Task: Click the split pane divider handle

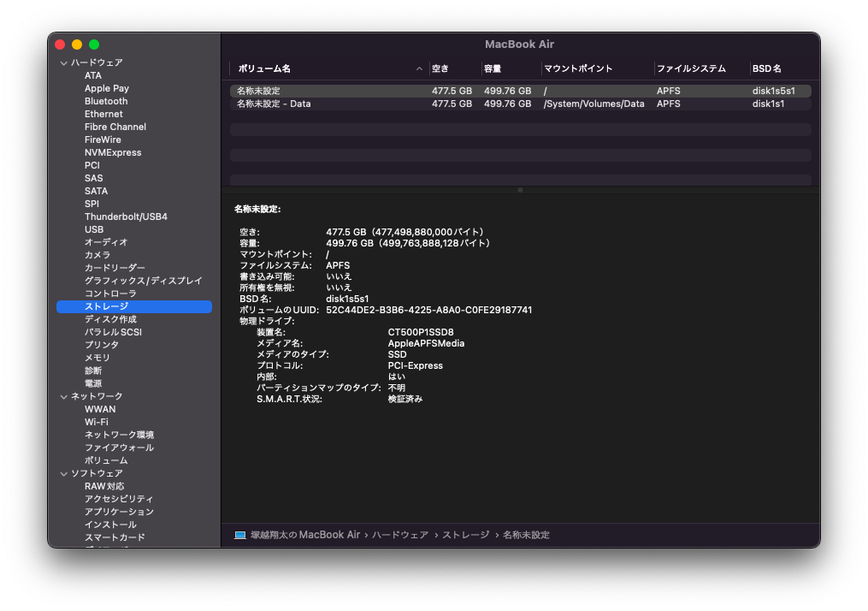Action: 520,190
